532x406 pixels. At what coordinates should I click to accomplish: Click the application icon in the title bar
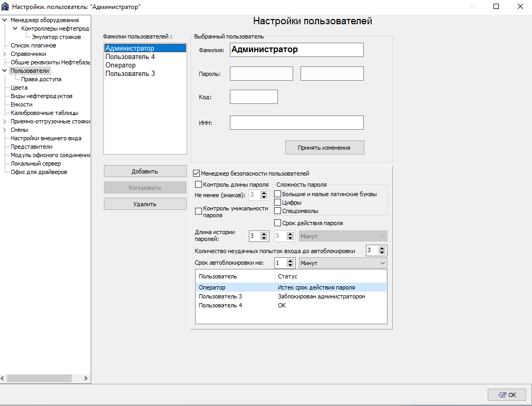coord(5,6)
